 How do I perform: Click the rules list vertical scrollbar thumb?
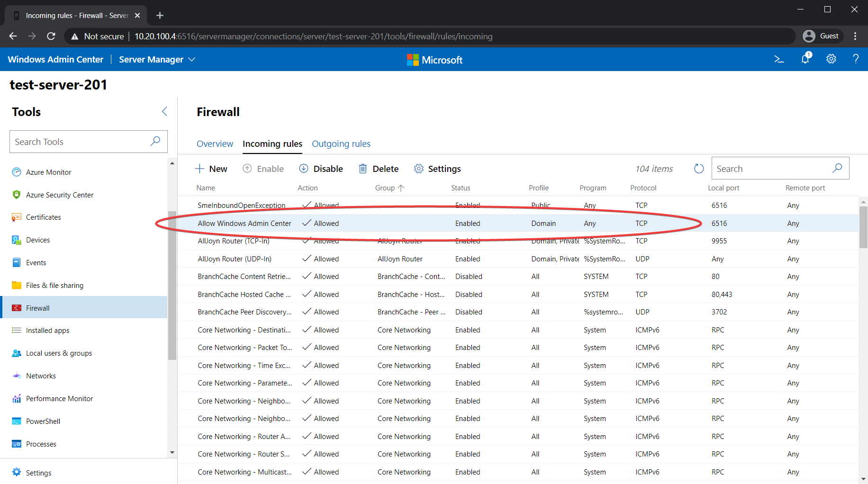click(863, 227)
